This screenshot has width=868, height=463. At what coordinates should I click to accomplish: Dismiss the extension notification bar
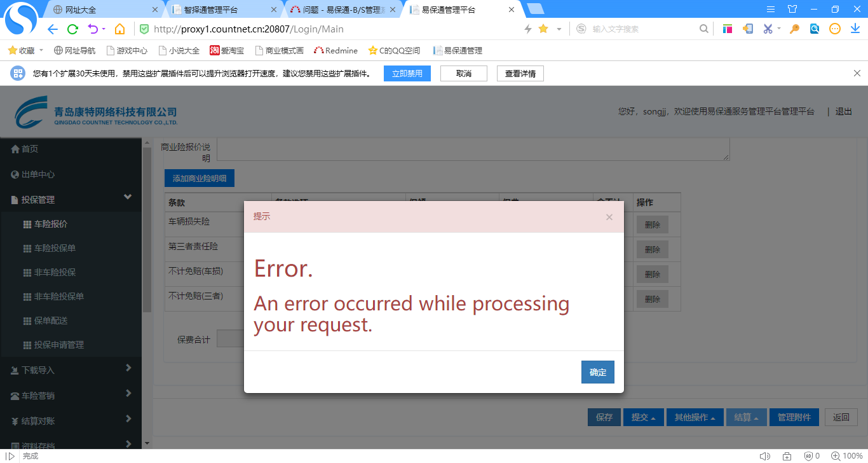[x=857, y=73]
